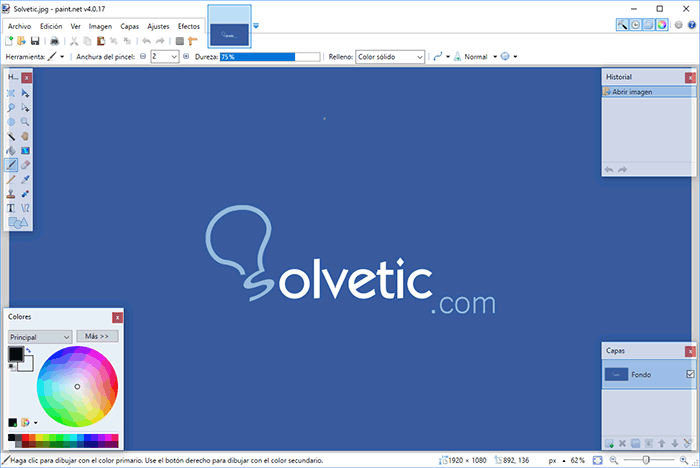
Task: Select the Rectangle Select tool
Action: click(x=11, y=93)
